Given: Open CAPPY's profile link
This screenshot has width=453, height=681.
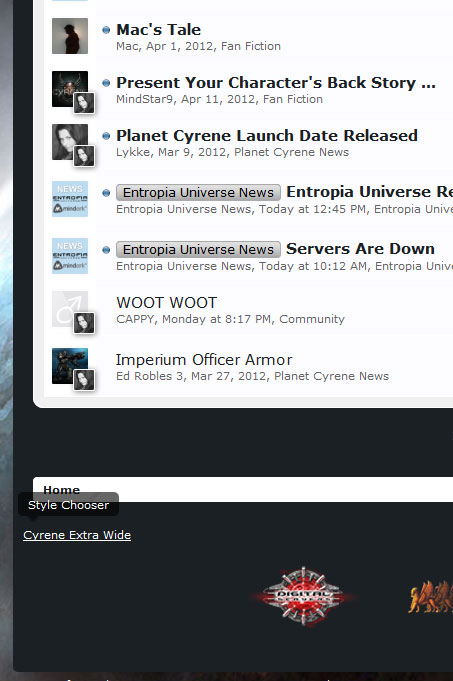Looking at the screenshot, I should (135, 319).
